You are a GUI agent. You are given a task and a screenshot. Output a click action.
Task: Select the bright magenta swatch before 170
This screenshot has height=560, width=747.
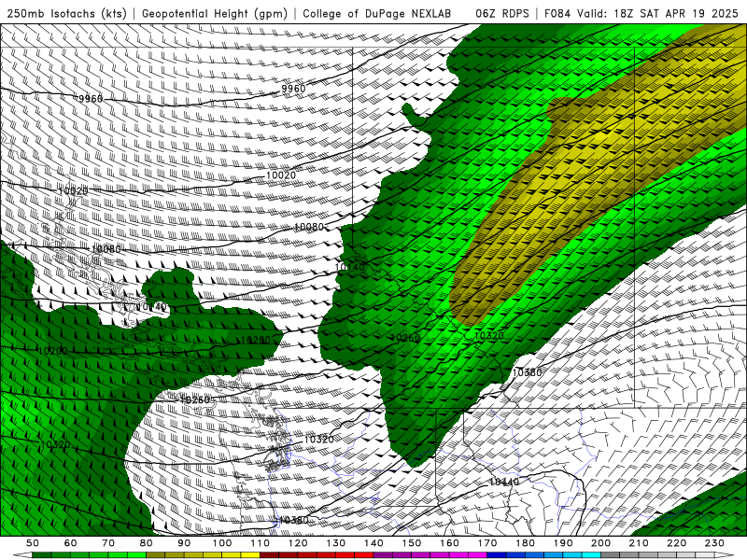477,555
